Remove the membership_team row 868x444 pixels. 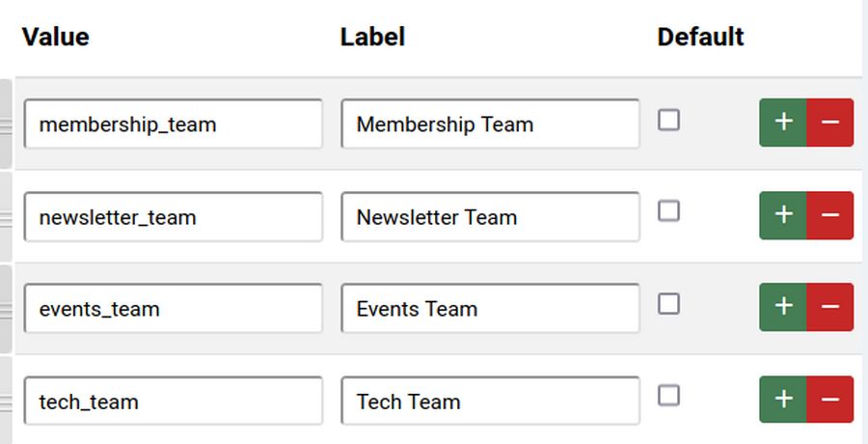pos(830,123)
